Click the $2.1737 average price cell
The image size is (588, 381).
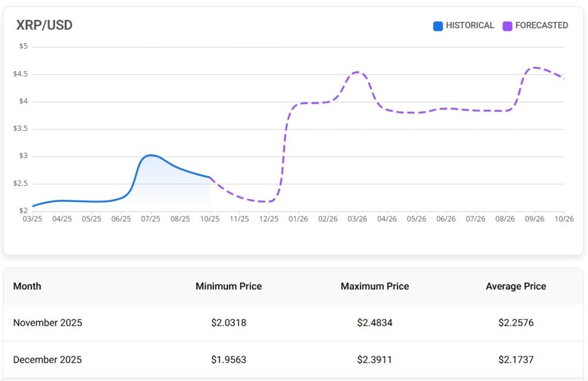click(516, 360)
